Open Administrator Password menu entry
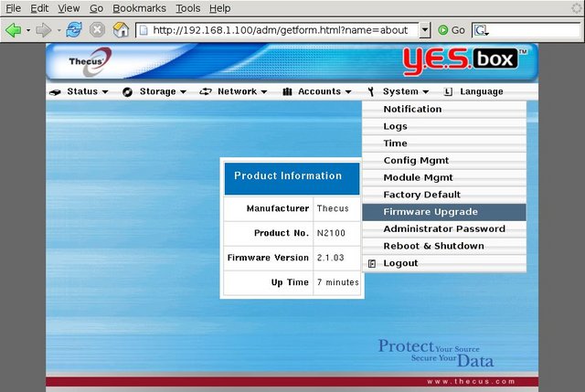The image size is (585, 392). point(444,229)
